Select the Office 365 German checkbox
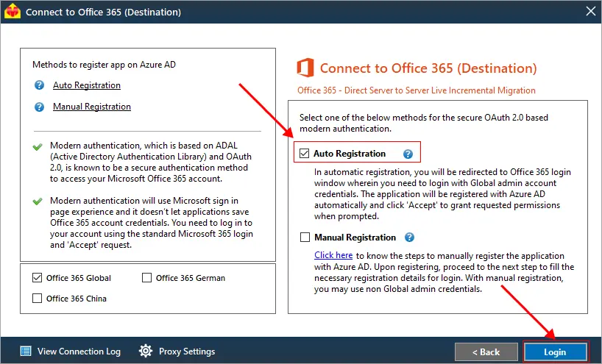Screen dimensions: 602x364 coord(146,278)
